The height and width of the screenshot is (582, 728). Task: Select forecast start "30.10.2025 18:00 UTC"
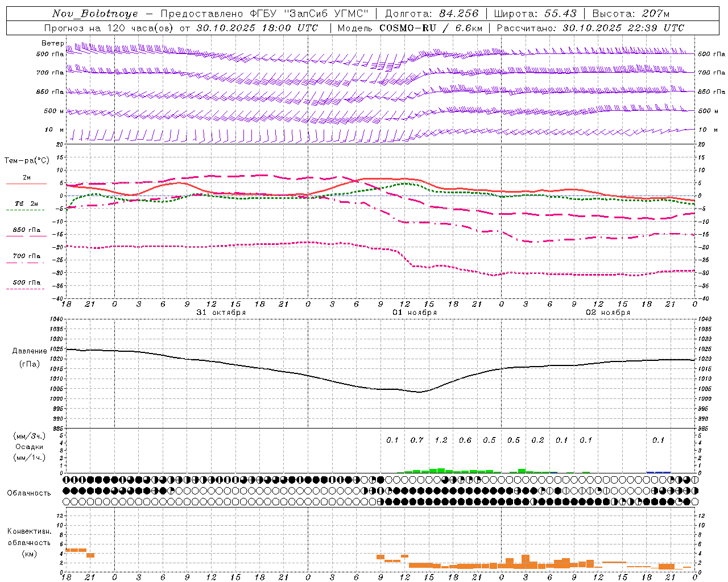coord(257,28)
